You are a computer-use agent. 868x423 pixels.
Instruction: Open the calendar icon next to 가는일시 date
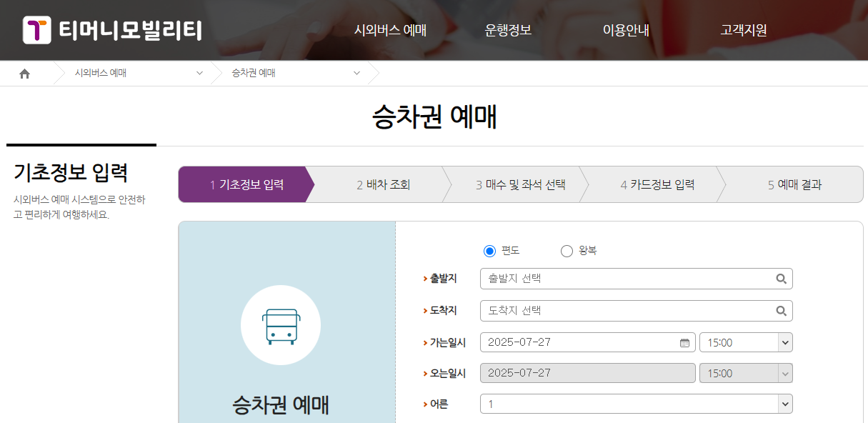[684, 342]
